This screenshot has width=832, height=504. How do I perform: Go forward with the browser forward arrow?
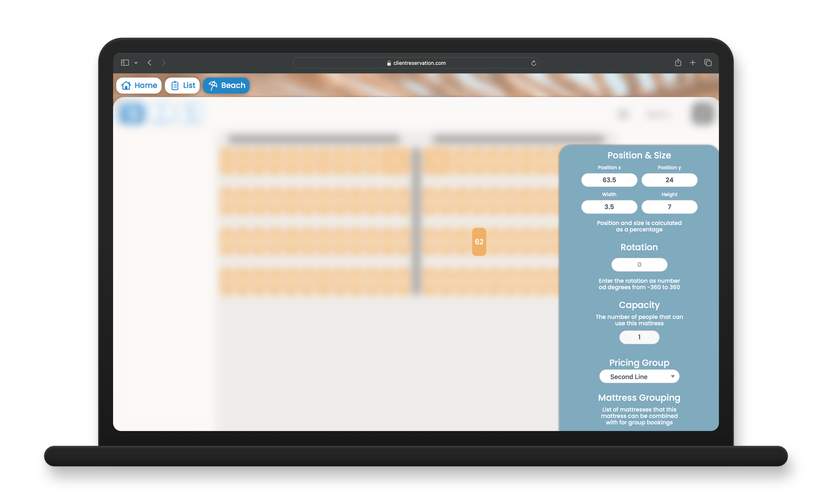tap(164, 63)
